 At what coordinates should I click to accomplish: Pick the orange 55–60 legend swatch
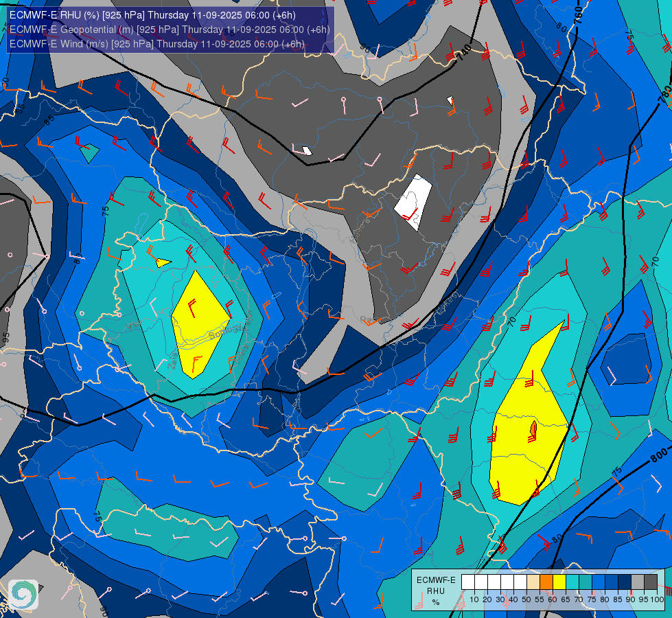546,582
